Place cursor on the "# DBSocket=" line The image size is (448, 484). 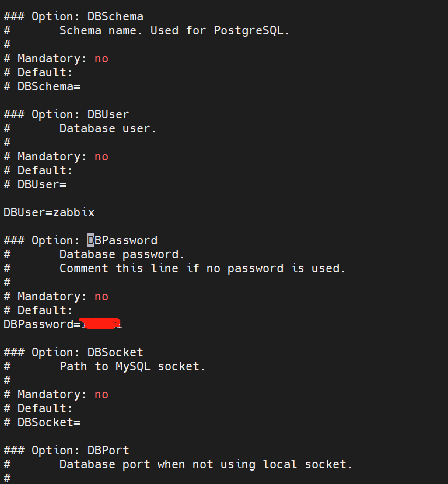point(42,422)
